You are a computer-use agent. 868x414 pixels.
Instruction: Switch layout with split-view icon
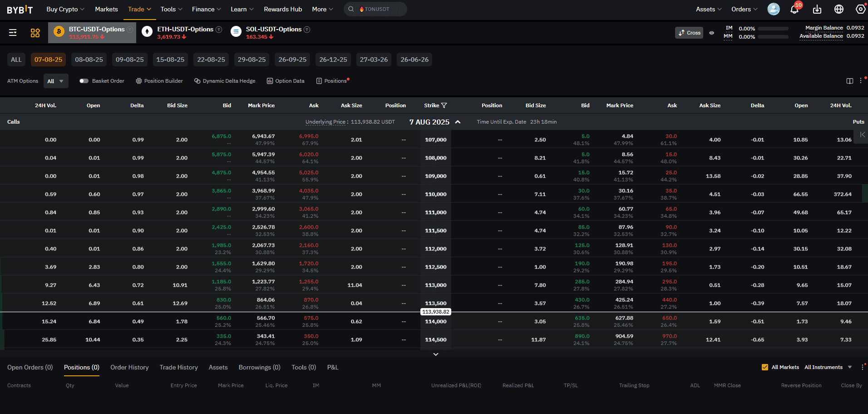[850, 81]
